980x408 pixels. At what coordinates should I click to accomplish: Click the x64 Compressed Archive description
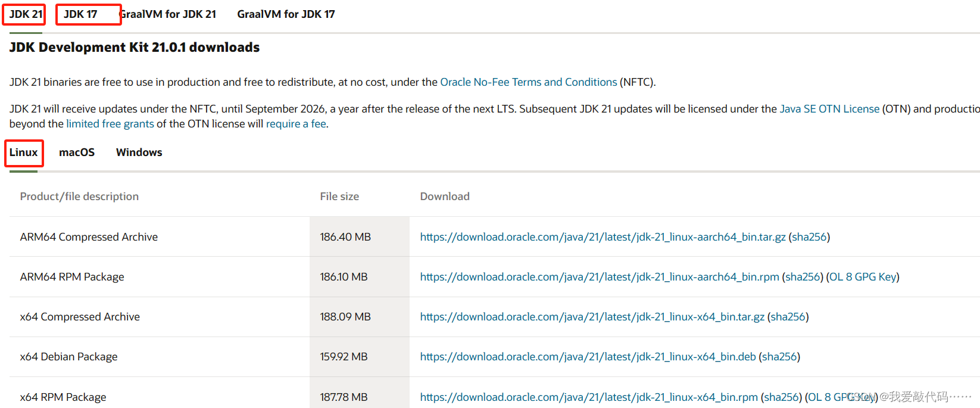pos(80,317)
